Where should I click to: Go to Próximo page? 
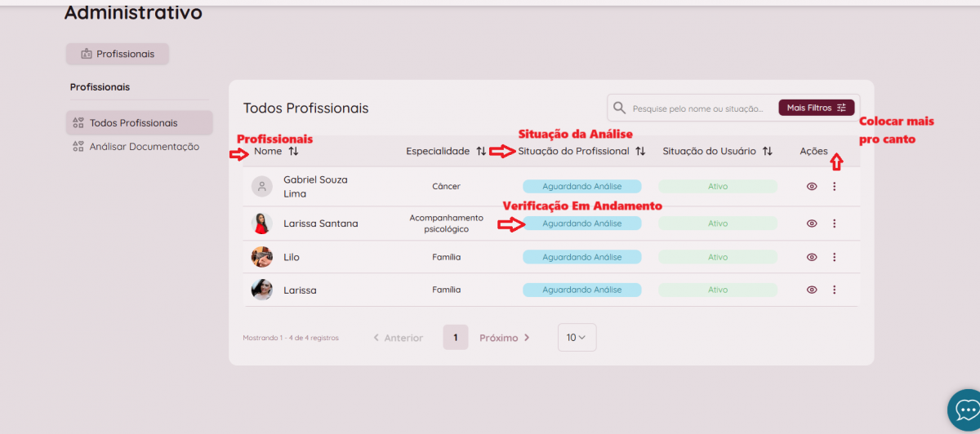tap(504, 338)
